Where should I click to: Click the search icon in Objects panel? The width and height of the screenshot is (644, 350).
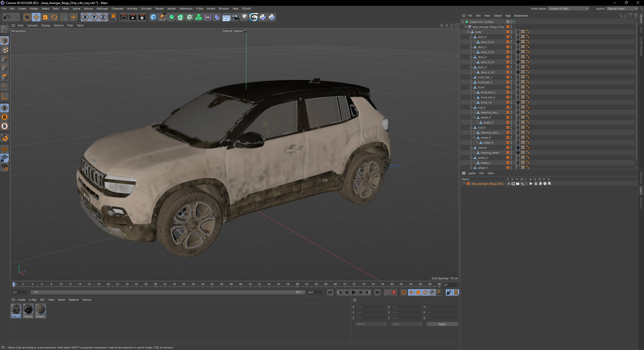pos(622,16)
